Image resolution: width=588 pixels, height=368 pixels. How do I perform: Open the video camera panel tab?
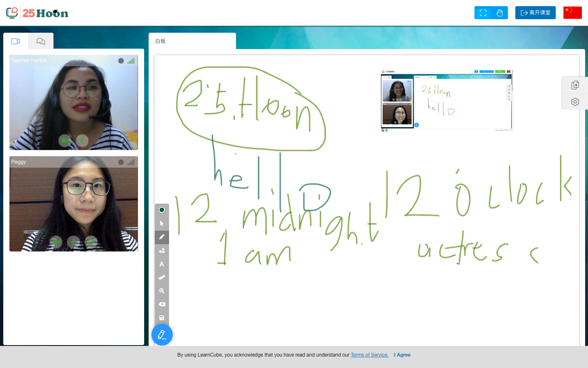tap(16, 41)
